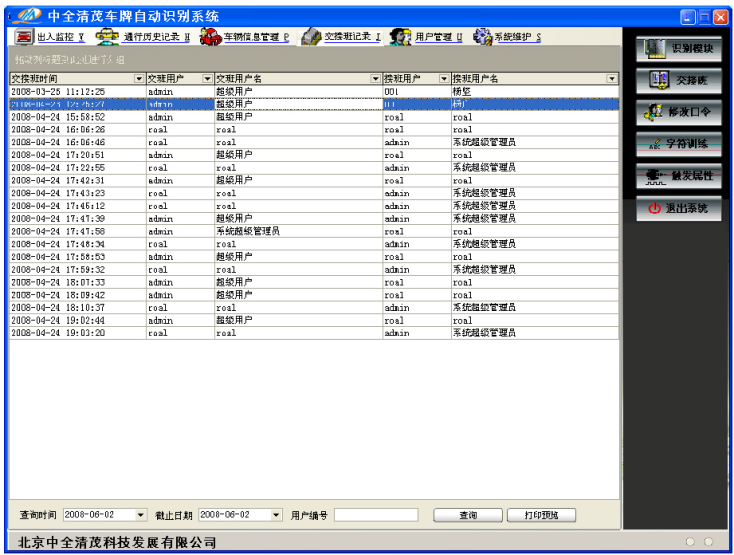
Task: Expand the 接班用户名 column filter dropdown
Action: coord(612,78)
